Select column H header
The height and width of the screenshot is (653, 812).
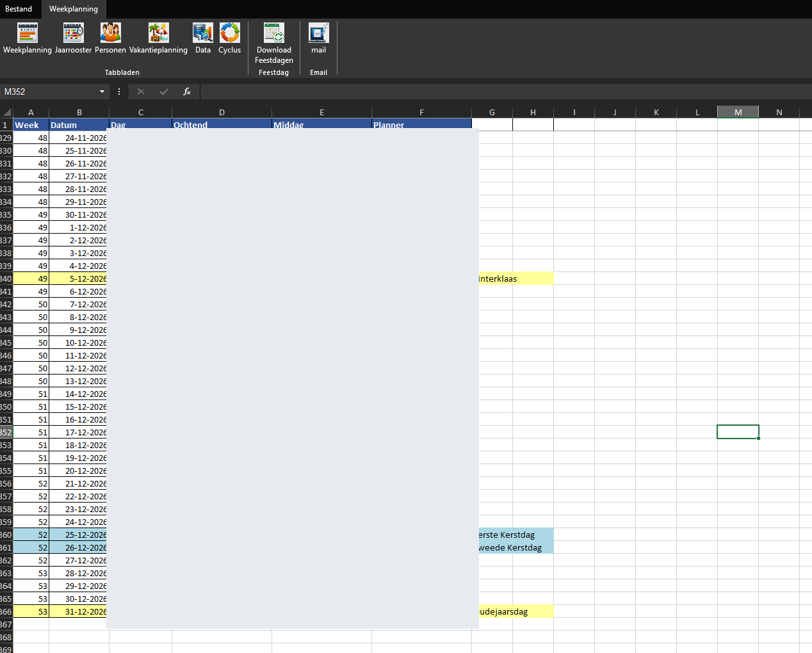tap(533, 112)
